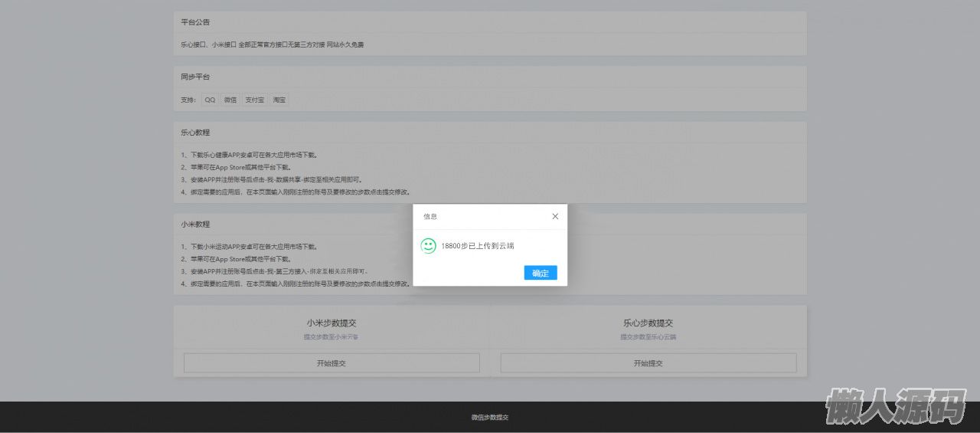Click the 平台公告 panel header
Screen dimensions: 980x433
click(196, 22)
